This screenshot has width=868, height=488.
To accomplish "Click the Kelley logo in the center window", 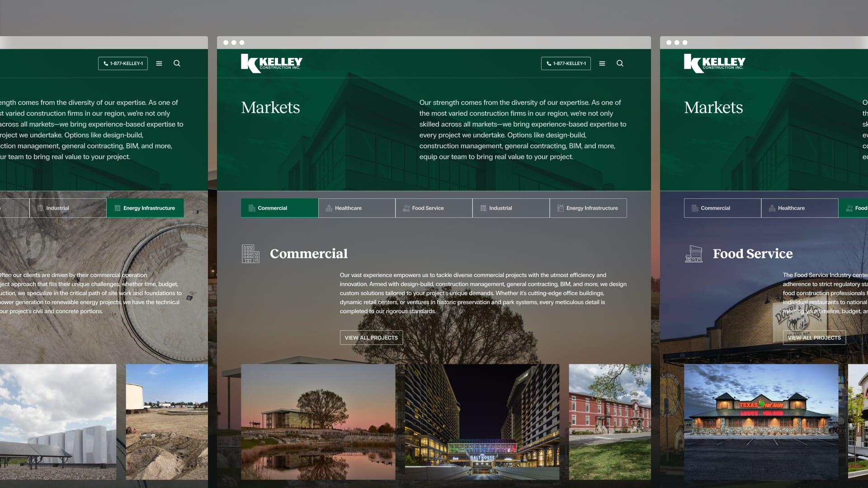I will [x=271, y=63].
